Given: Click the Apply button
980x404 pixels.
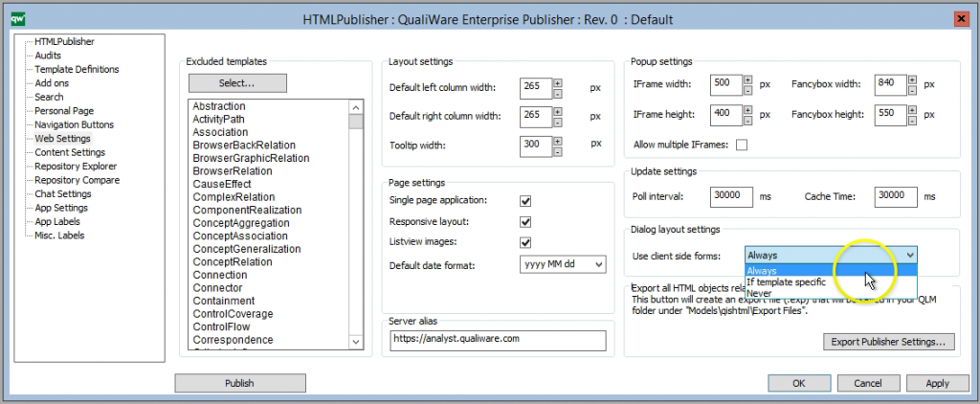Looking at the screenshot, I should pyautogui.click(x=938, y=383).
